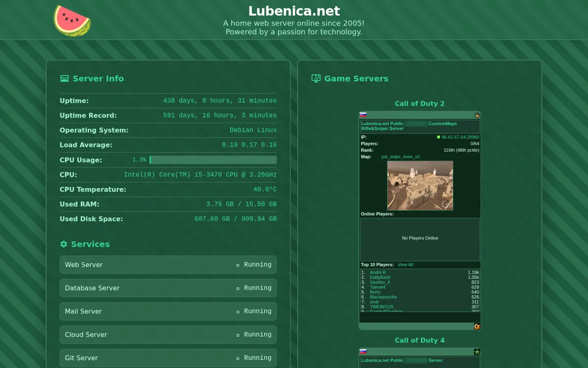
Task: Click the Server Info header icon
Action: tap(64, 79)
